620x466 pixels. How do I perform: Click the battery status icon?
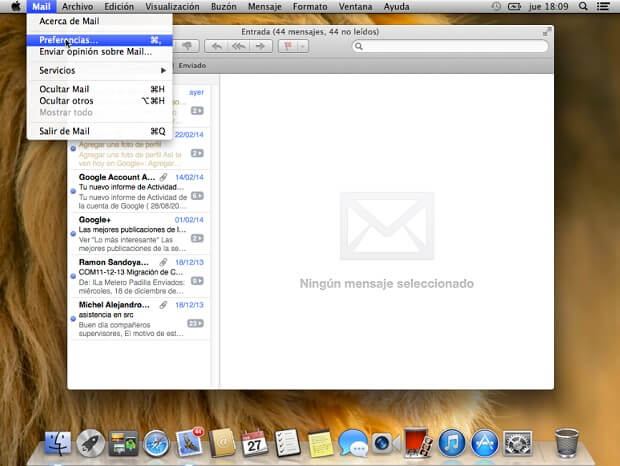point(514,6)
